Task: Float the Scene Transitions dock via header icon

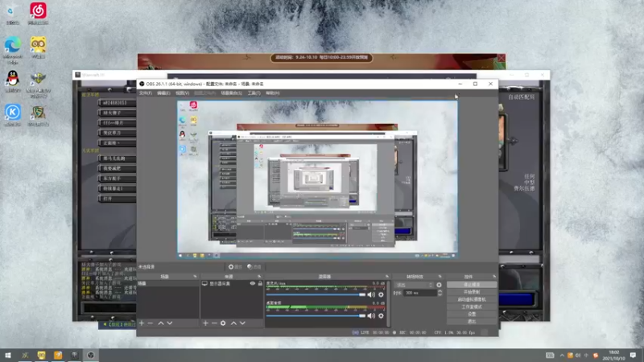Action: (440, 277)
